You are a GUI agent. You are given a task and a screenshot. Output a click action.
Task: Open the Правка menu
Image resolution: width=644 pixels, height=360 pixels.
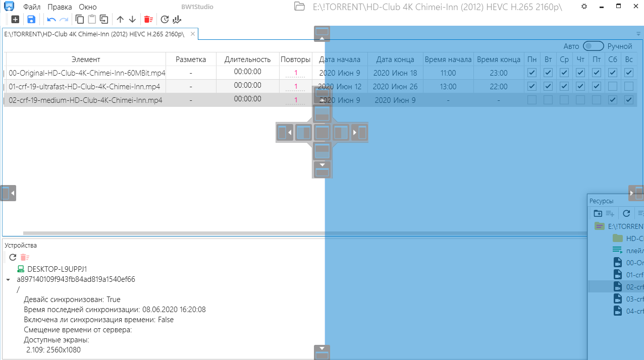coord(60,7)
